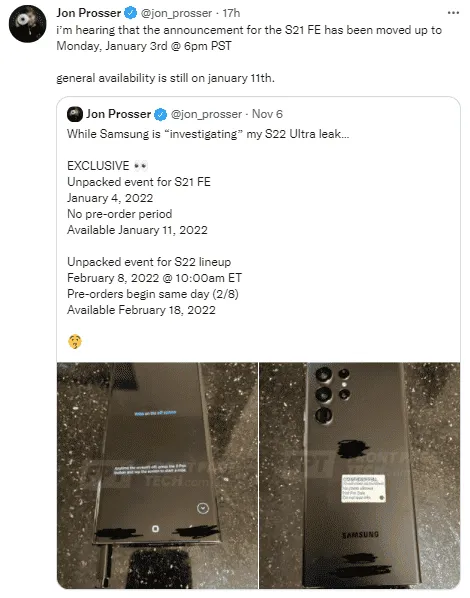
Task: Open the right Samsung phone back photo
Action: [359, 475]
